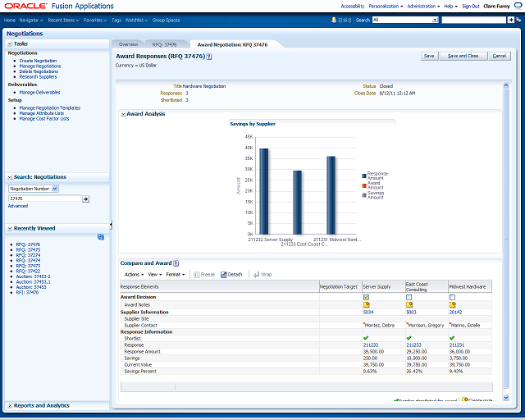Open Award Notes icon for Server Supply
Viewport: 525px width, 420px height.
367,305
